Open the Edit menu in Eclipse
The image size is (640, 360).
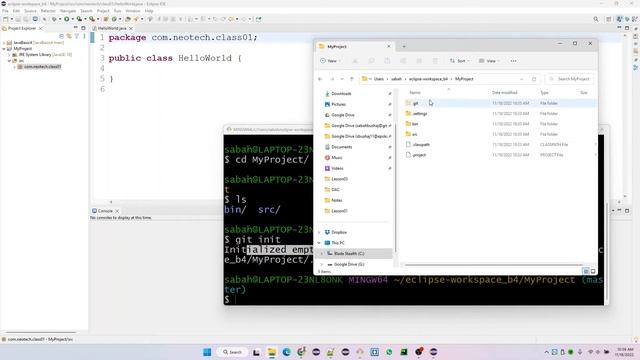[16, 11]
